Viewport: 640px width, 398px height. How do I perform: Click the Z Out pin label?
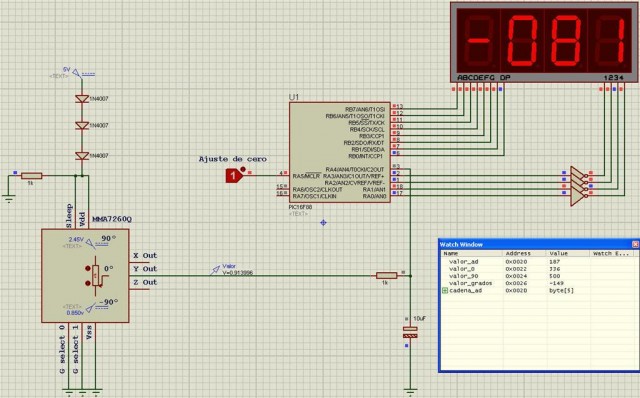(x=145, y=282)
